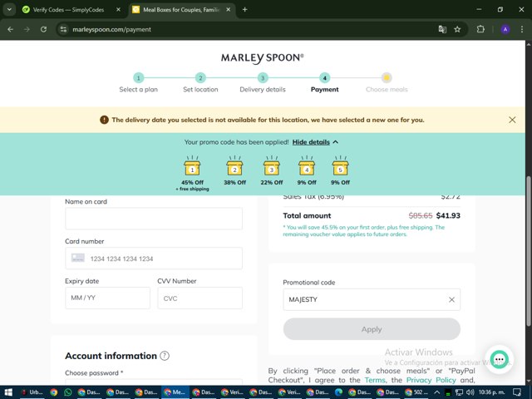This screenshot has width=532, height=399.
Task: Click the page vertical scrollbar
Action: [x=529, y=251]
